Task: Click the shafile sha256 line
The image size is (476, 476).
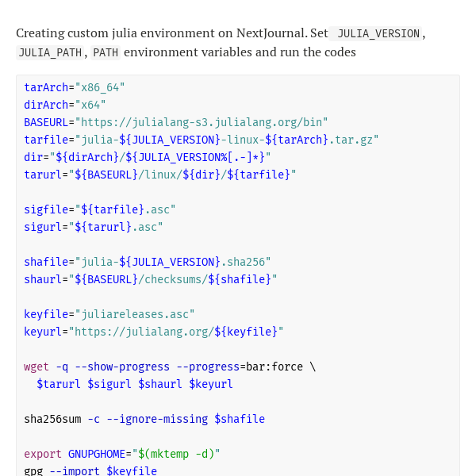Action: 148,262
